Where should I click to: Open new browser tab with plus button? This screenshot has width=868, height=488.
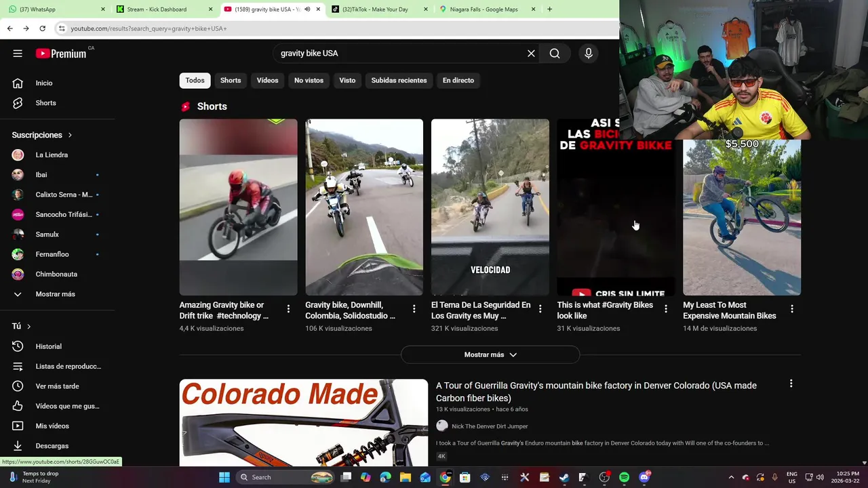pyautogui.click(x=549, y=9)
